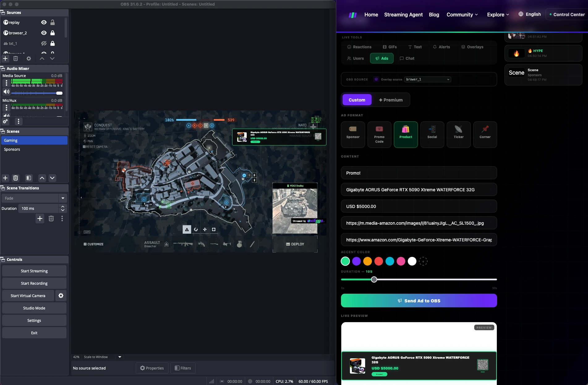588x385 pixels.
Task: Add a new source in OBS Sources panel
Action: click(5, 58)
